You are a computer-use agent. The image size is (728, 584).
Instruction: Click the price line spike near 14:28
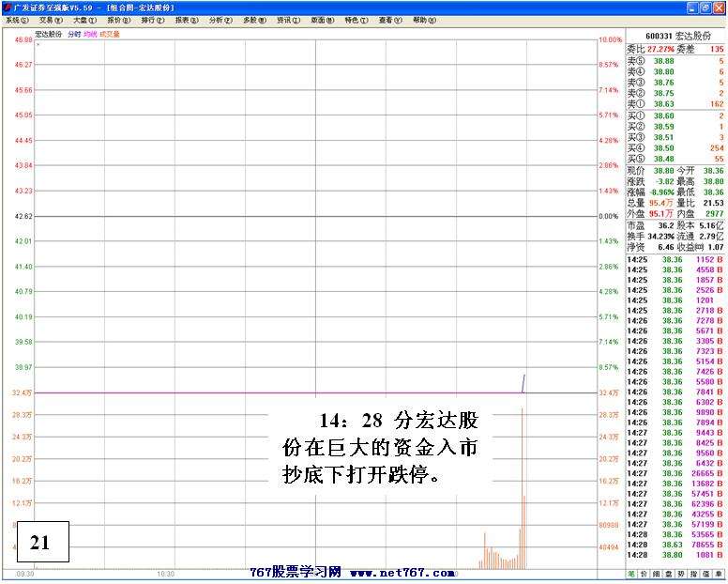[523, 383]
